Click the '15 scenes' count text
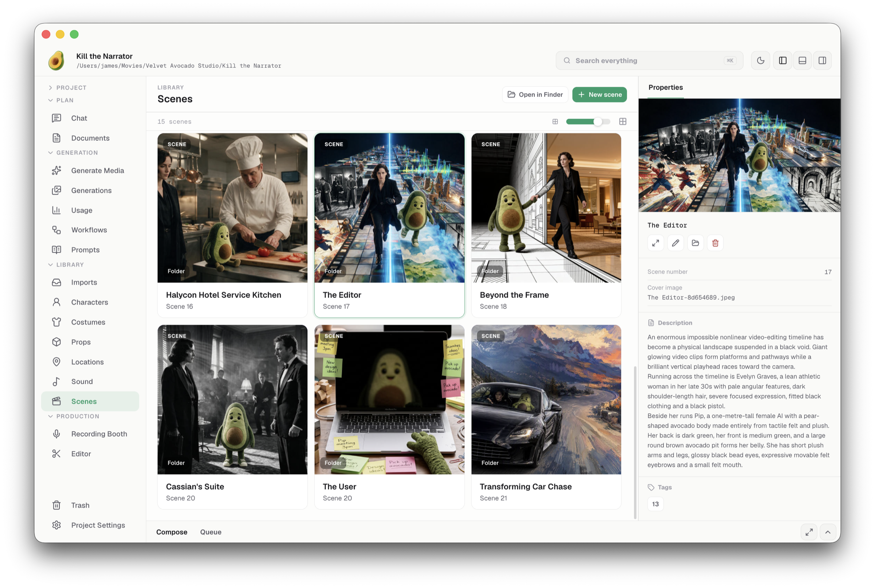Screen dimensions: 875x588 coord(175,122)
